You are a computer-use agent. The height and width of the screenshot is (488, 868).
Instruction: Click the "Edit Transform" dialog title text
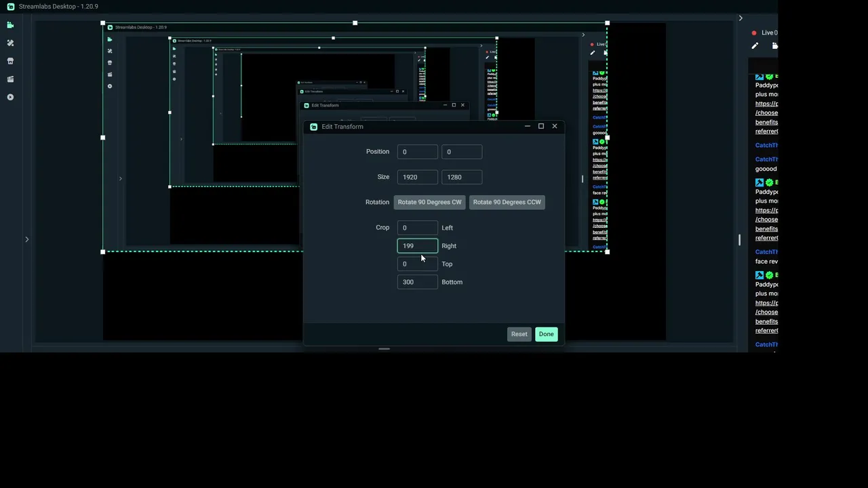(x=342, y=127)
